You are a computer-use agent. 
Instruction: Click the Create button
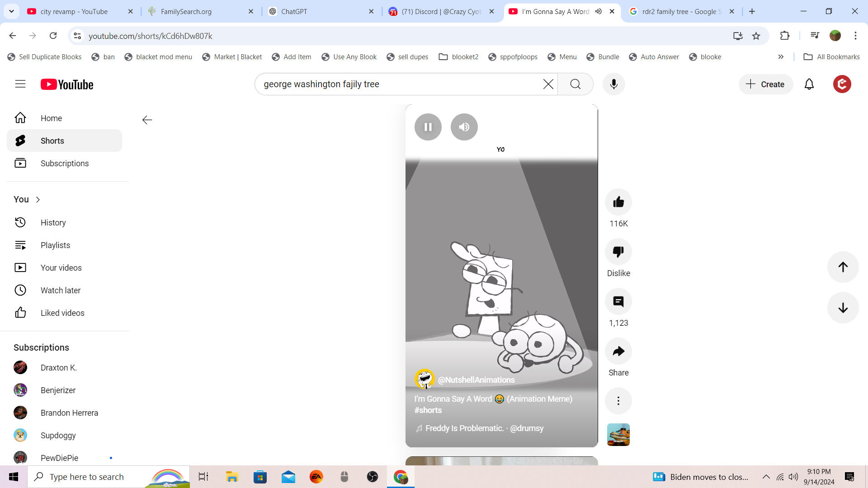(765, 84)
